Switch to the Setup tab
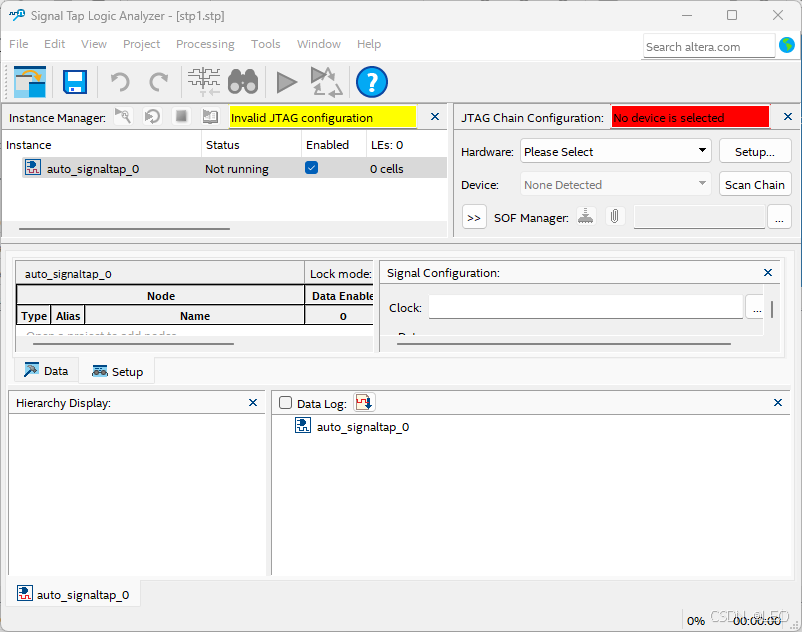This screenshot has height=632, width=802. coord(117,371)
